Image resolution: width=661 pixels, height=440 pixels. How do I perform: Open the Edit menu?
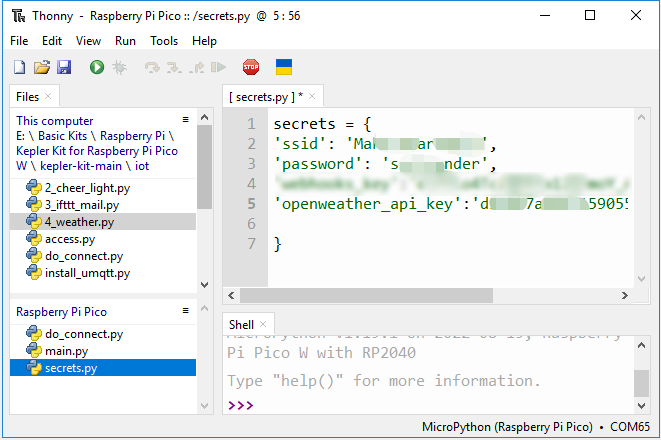pos(52,41)
